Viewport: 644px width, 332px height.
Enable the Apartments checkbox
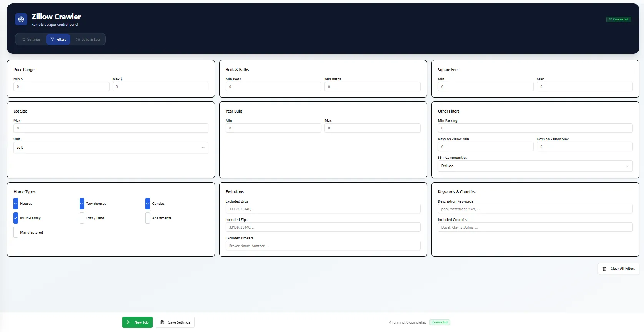coord(148,218)
